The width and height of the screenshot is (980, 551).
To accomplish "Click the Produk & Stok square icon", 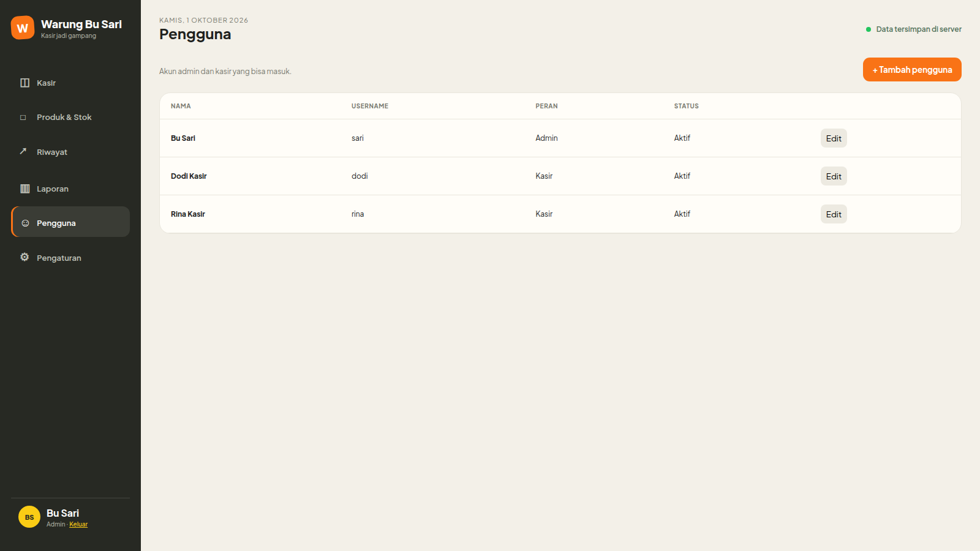I will [x=23, y=118].
